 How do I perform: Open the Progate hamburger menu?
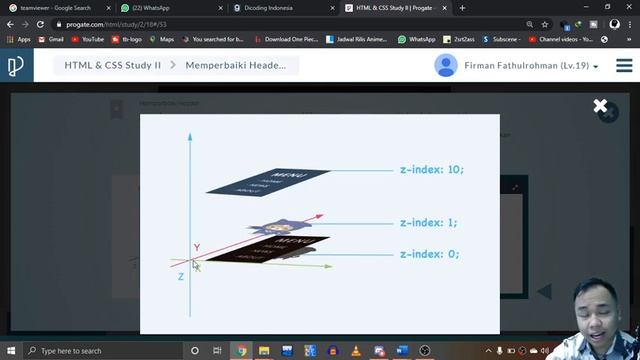(x=624, y=65)
